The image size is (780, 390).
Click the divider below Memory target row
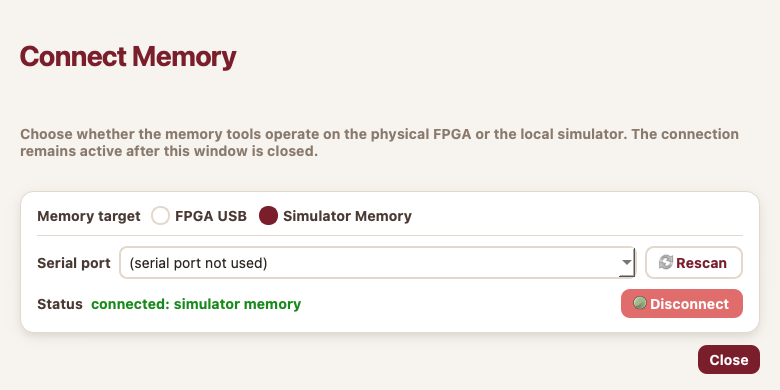[390, 235]
